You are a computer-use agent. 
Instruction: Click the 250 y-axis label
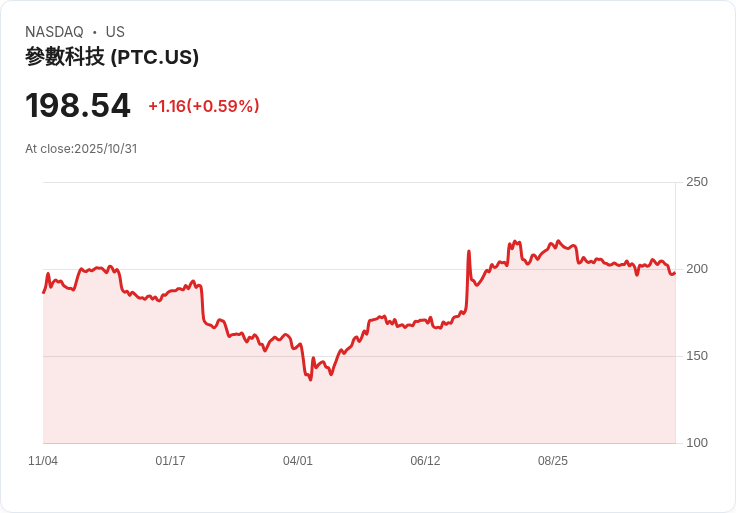click(697, 182)
